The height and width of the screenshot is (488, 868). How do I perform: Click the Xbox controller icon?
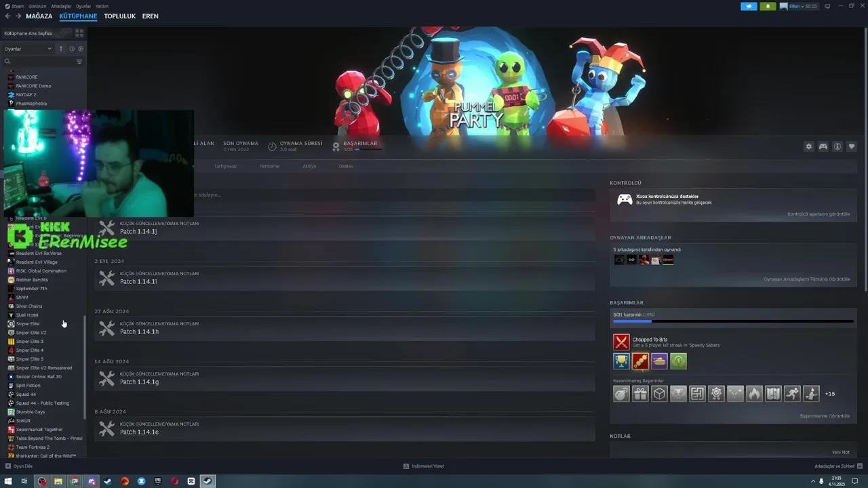click(x=625, y=199)
